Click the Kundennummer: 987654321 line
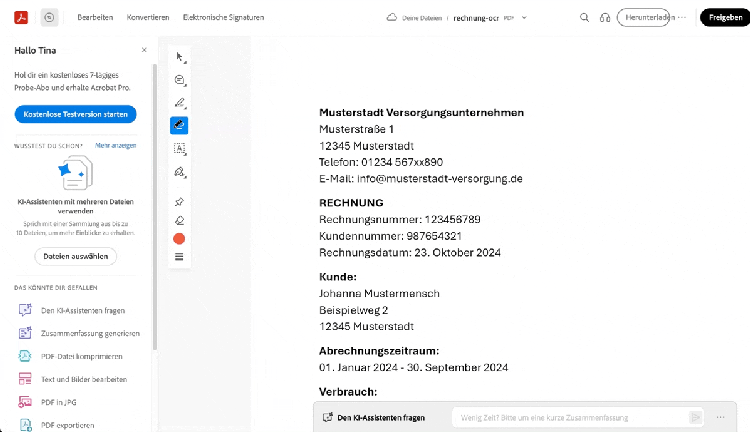 click(390, 236)
